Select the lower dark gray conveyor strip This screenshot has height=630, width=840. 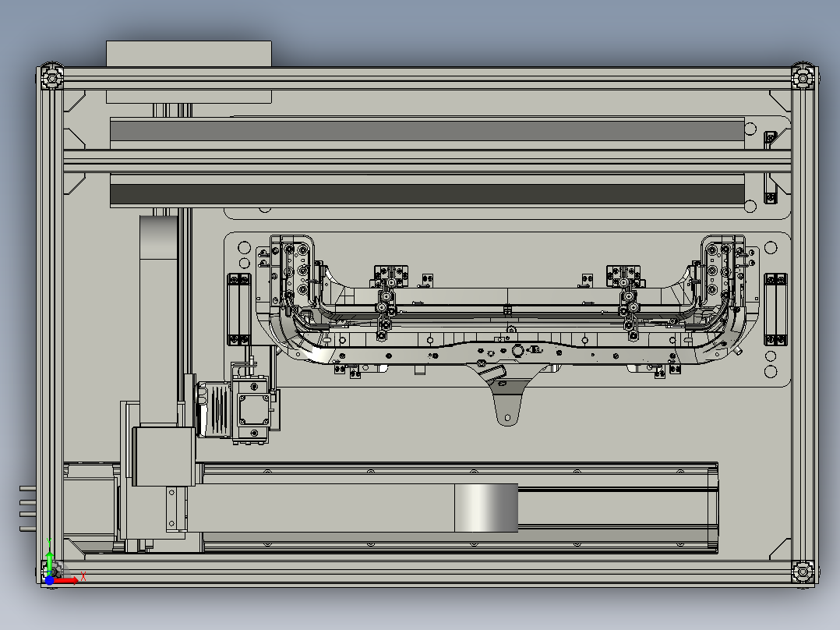(427, 195)
